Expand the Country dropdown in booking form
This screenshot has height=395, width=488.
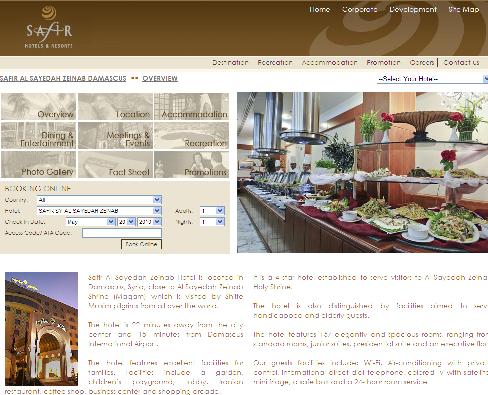coord(99,200)
